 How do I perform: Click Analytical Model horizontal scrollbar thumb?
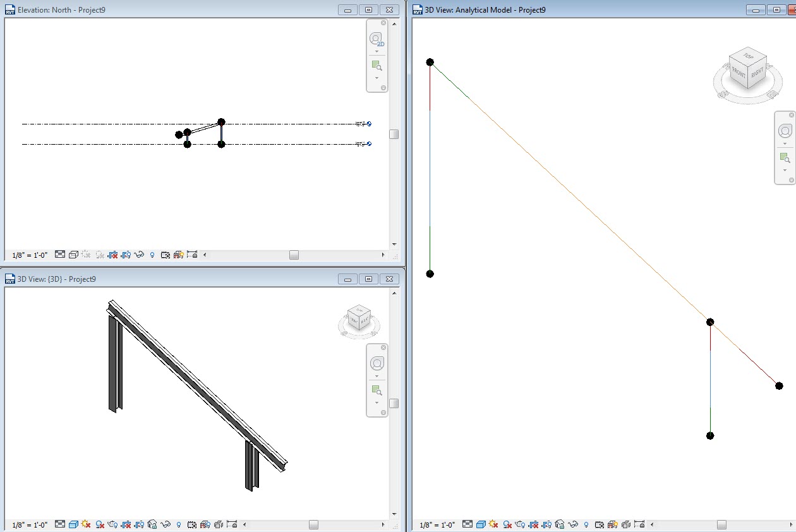tap(721, 525)
